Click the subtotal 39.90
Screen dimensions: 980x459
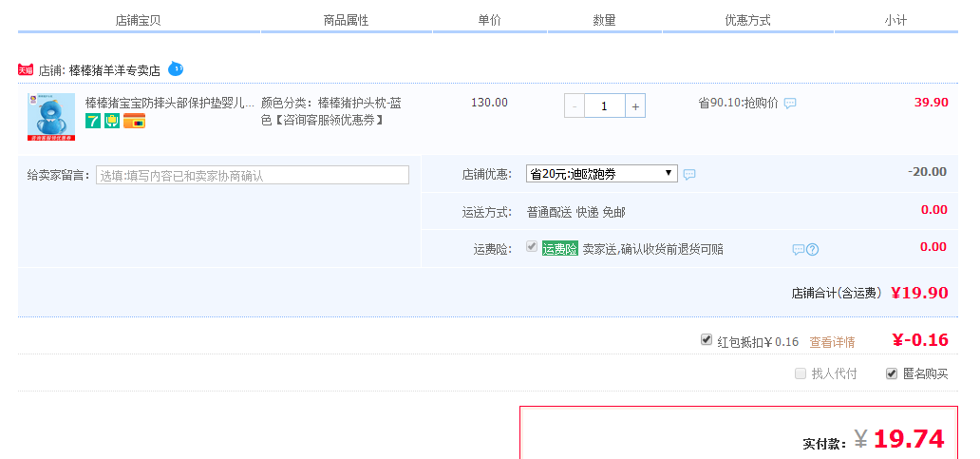pos(932,103)
